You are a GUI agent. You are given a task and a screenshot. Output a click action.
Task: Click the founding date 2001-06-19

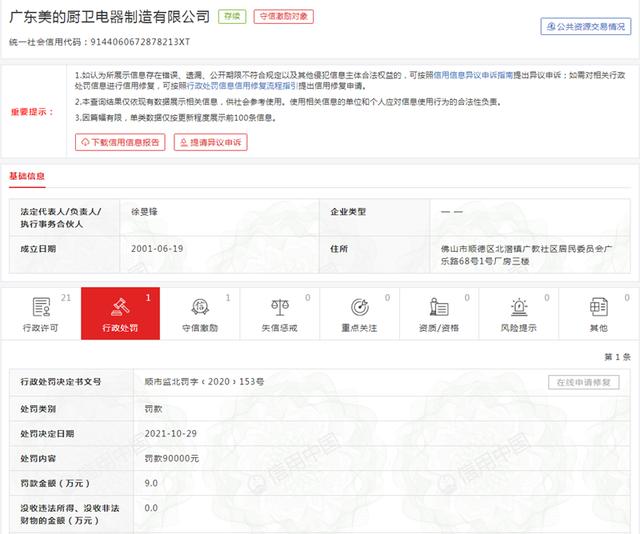coord(157,249)
